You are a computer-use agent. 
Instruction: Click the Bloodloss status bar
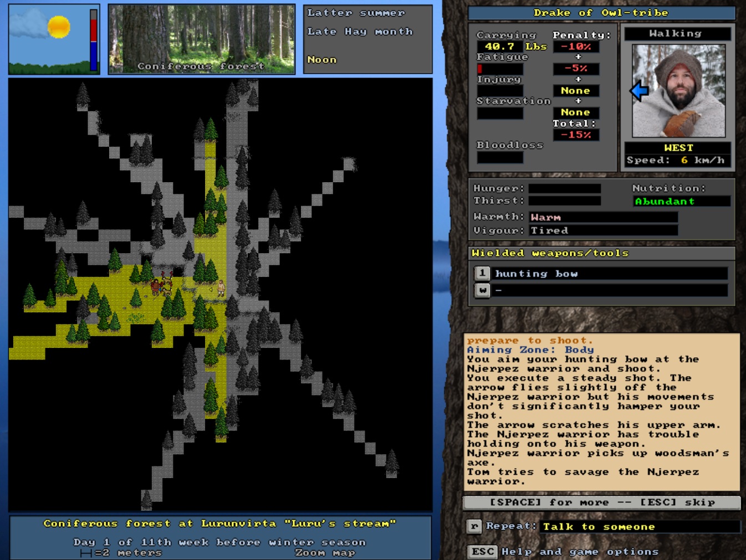pyautogui.click(x=500, y=157)
